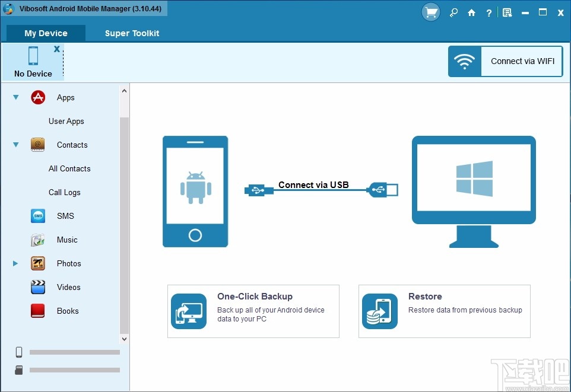Viewport: 571px width, 392px height.
Task: Start a One-Click Backup
Action: coord(253,311)
